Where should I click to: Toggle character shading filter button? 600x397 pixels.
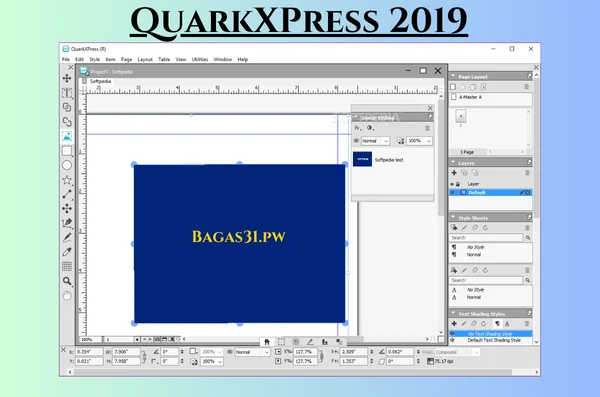tap(507, 324)
